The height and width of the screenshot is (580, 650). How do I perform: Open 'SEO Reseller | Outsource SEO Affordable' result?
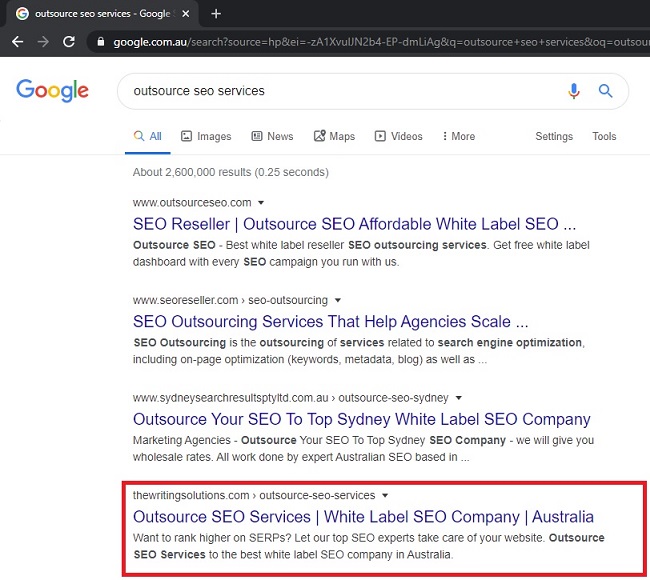coord(354,224)
